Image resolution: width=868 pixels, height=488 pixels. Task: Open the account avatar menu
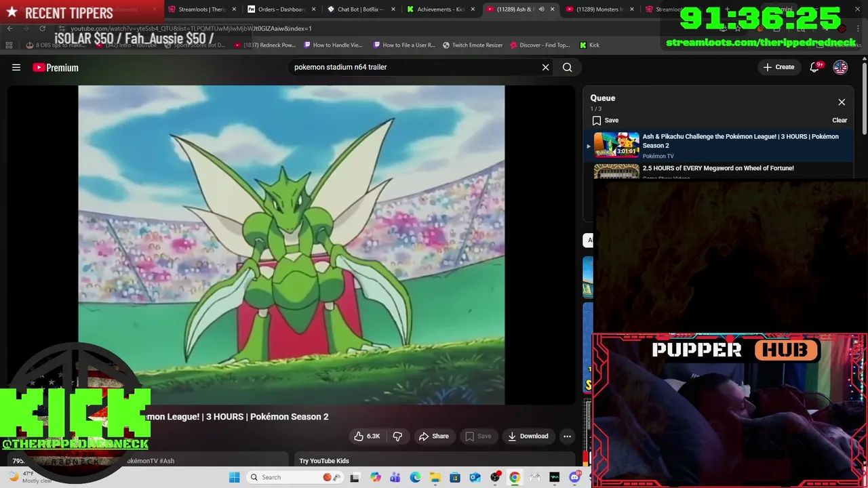coord(840,67)
